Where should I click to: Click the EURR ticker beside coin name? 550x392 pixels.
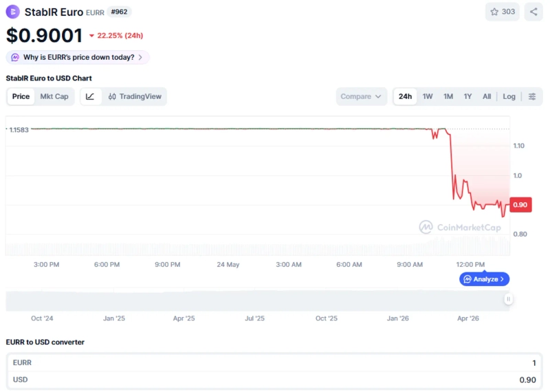[x=95, y=12]
